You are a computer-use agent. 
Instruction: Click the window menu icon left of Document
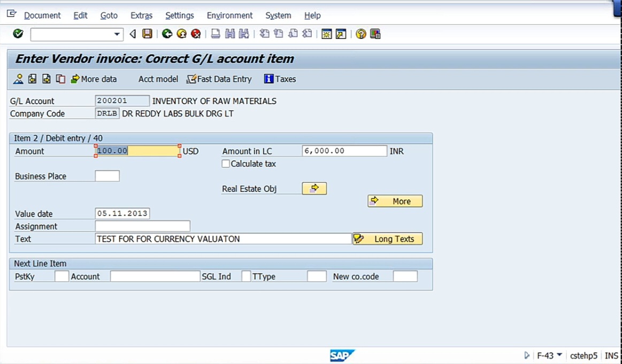pyautogui.click(x=12, y=14)
